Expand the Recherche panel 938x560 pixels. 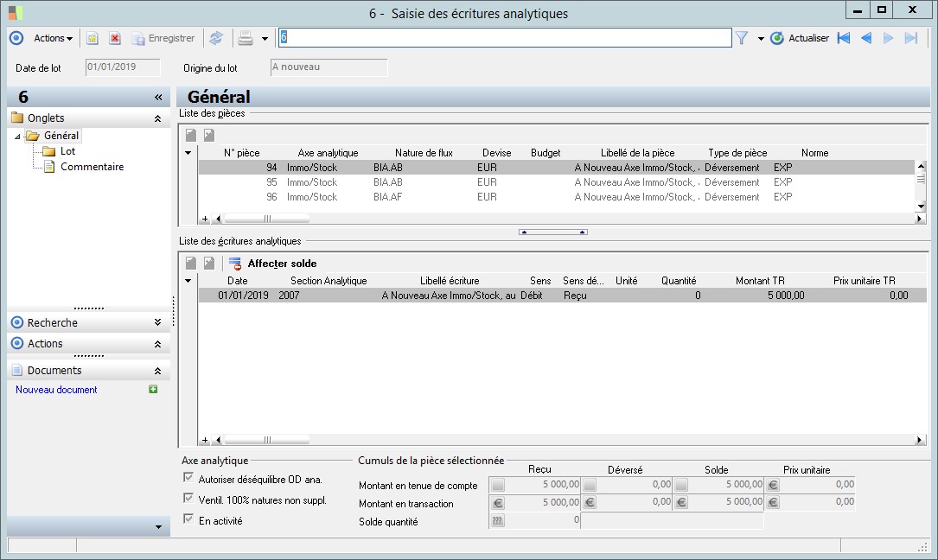(x=157, y=322)
